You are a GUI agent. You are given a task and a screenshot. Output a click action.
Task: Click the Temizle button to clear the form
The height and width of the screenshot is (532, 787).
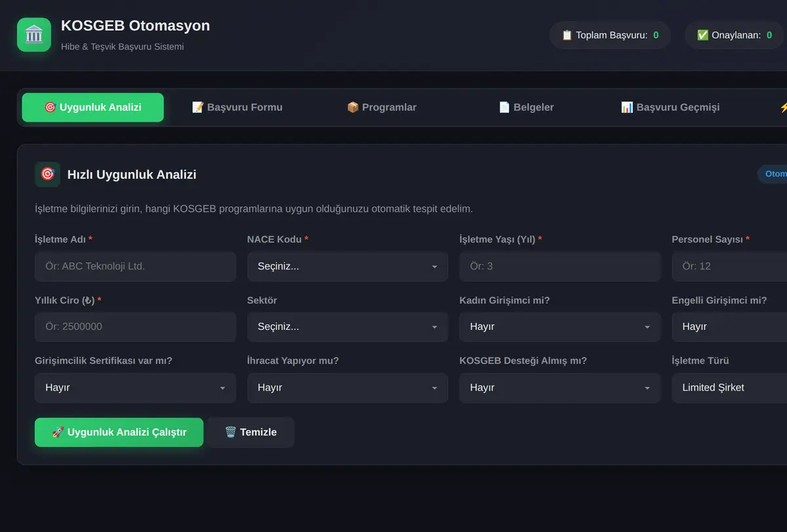point(251,432)
